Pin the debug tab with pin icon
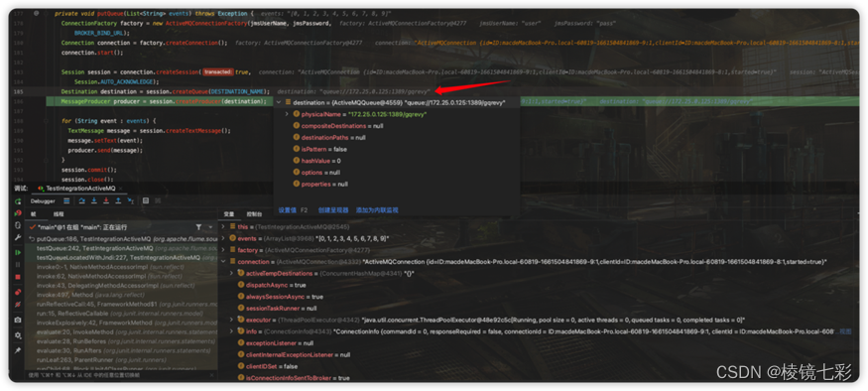This screenshot has width=868, height=391. 18,350
